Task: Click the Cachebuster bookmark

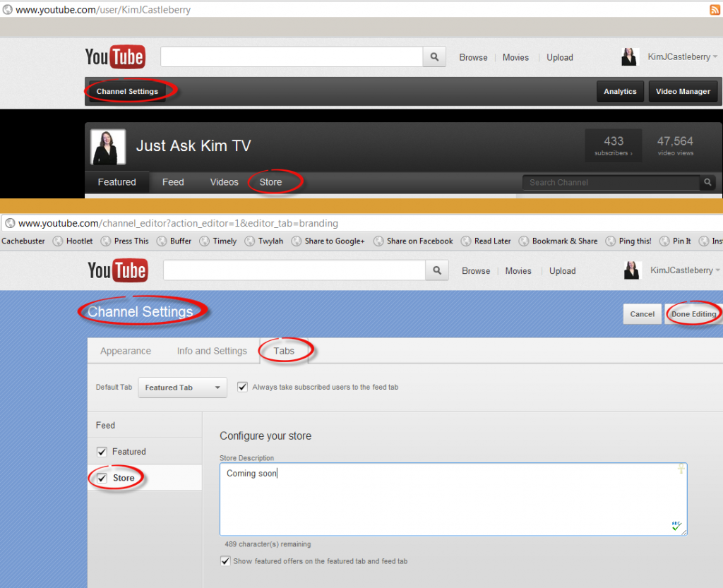Action: point(23,241)
